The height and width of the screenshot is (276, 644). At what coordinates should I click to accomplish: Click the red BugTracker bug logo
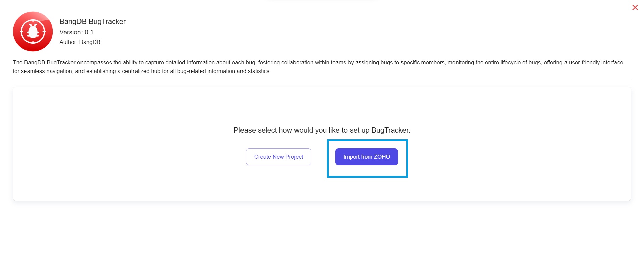coord(33,32)
